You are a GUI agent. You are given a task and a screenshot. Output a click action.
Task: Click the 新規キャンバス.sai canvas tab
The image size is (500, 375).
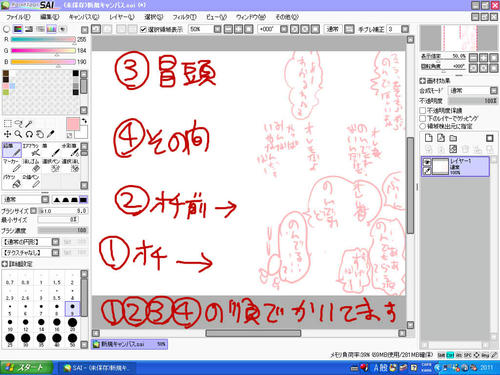130,344
